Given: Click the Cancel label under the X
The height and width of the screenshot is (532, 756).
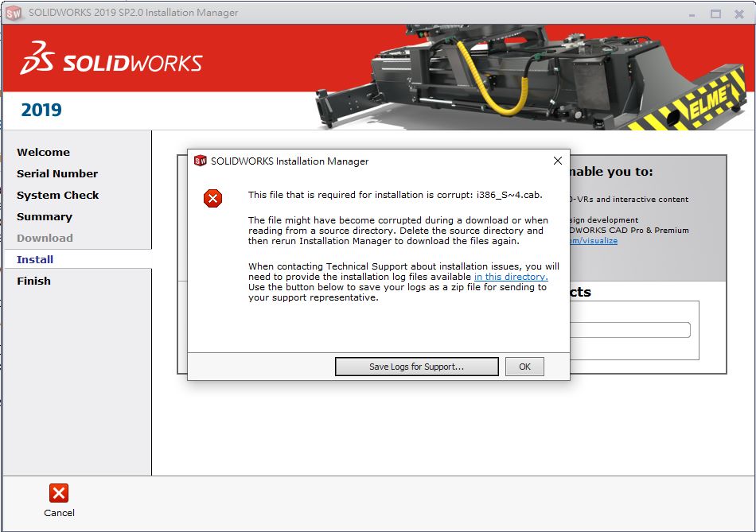Looking at the screenshot, I should 59,513.
